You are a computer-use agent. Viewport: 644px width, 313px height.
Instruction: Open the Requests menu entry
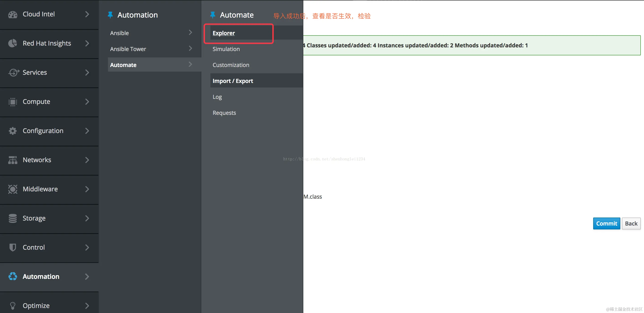pos(224,113)
